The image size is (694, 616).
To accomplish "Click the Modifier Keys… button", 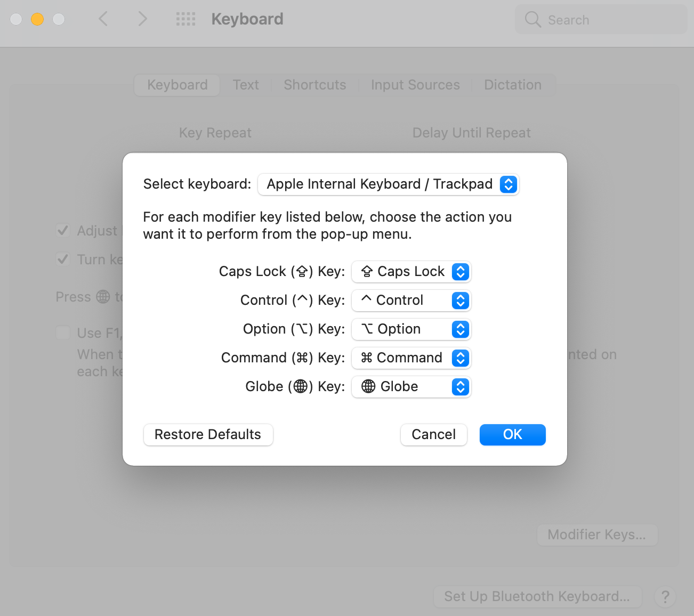I will coord(597,535).
